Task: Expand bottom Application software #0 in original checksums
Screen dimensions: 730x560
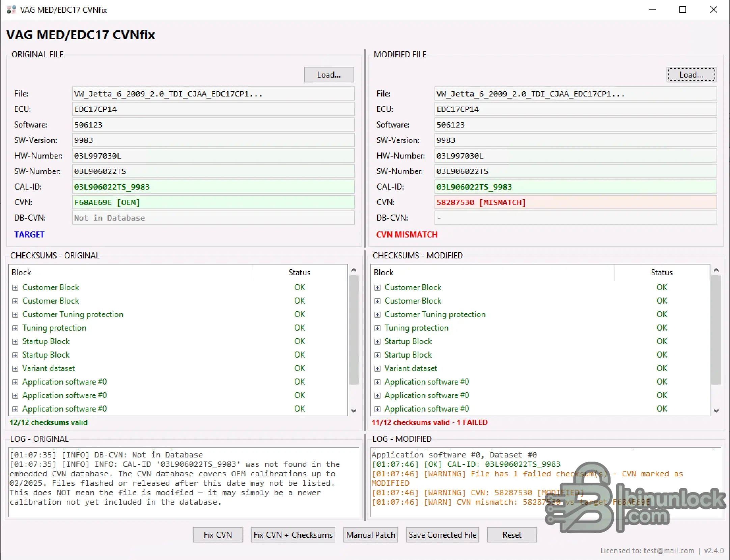Action: point(15,409)
